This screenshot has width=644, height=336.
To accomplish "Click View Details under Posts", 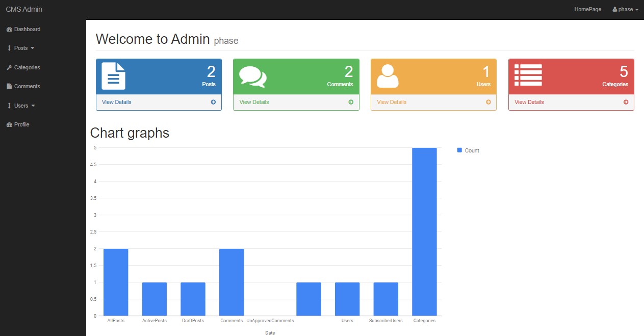I will tap(116, 102).
